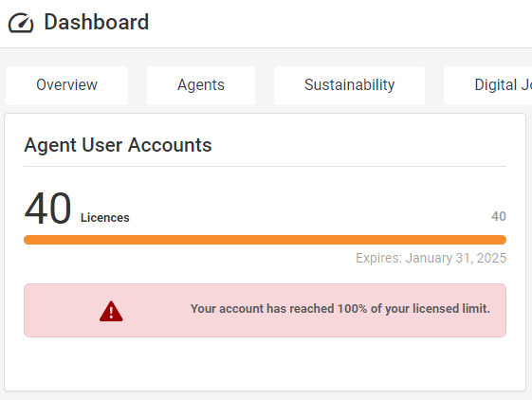Image resolution: width=532 pixels, height=400 pixels.
Task: Click the red warning triangle icon
Action: click(x=111, y=311)
